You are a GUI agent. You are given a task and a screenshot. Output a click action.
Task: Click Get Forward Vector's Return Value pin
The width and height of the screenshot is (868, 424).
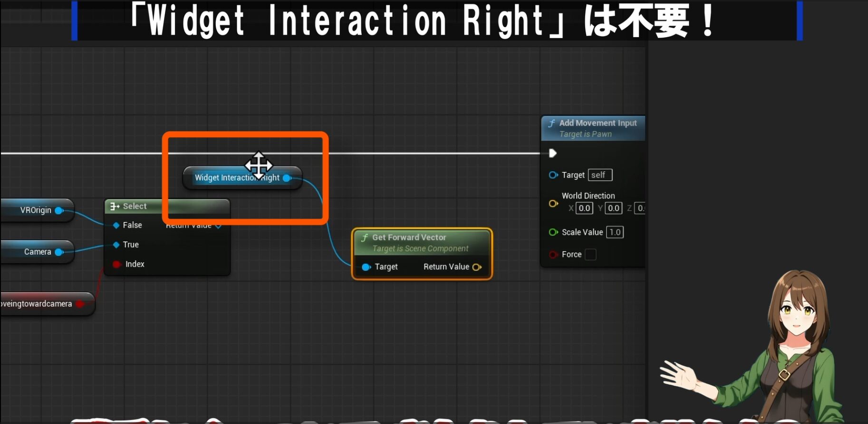[x=477, y=267]
